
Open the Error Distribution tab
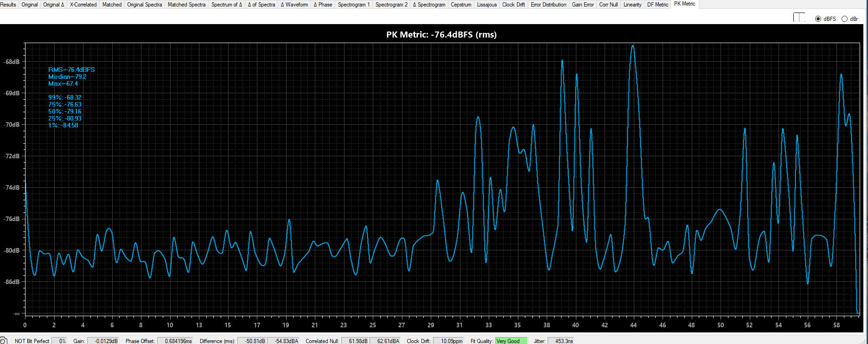point(549,5)
